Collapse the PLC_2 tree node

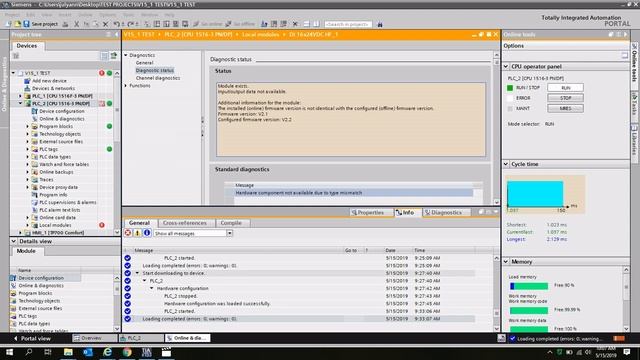point(20,103)
